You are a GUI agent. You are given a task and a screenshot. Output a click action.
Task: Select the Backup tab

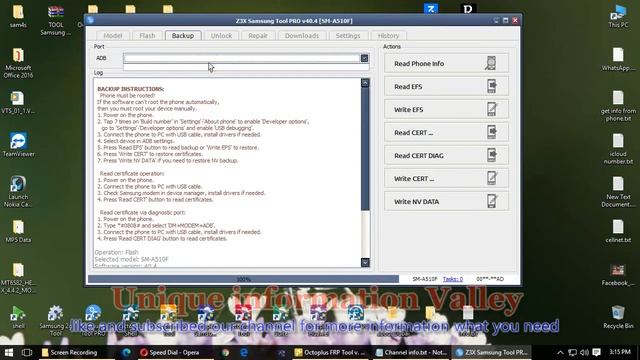182,36
